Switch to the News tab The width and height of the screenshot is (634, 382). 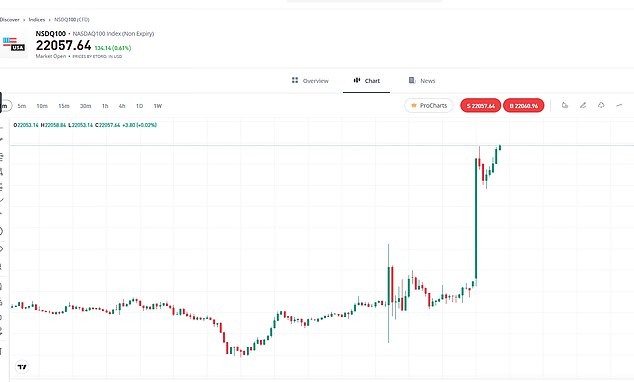point(422,81)
